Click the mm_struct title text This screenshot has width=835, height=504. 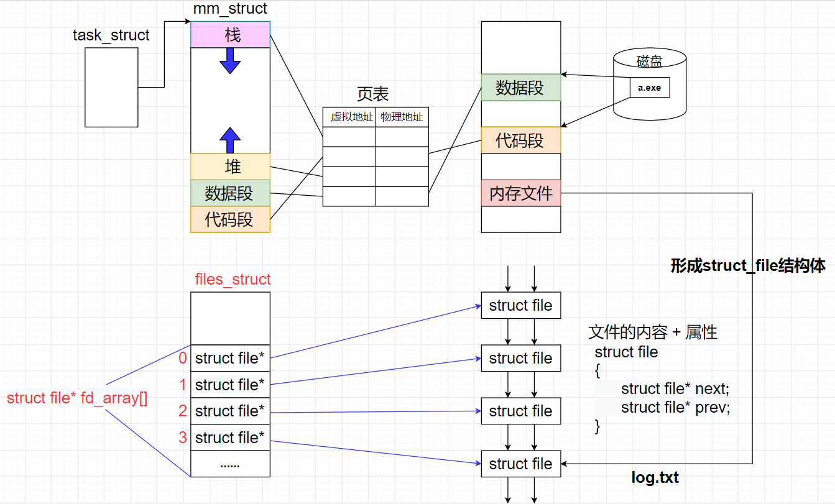[230, 9]
